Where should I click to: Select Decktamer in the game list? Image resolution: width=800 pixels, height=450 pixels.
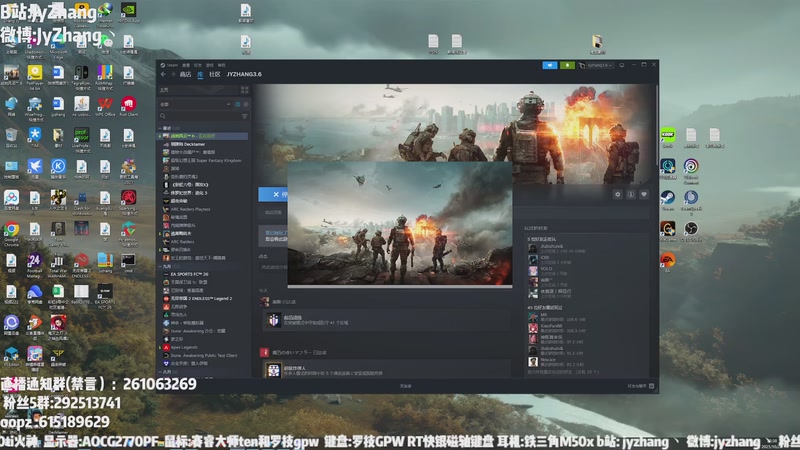point(184,144)
